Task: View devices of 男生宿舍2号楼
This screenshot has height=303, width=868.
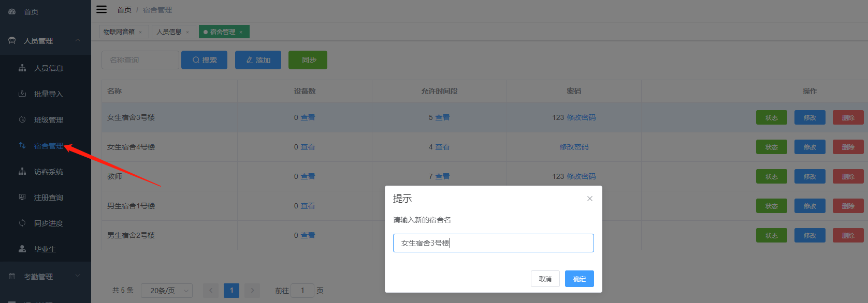Action: point(308,235)
